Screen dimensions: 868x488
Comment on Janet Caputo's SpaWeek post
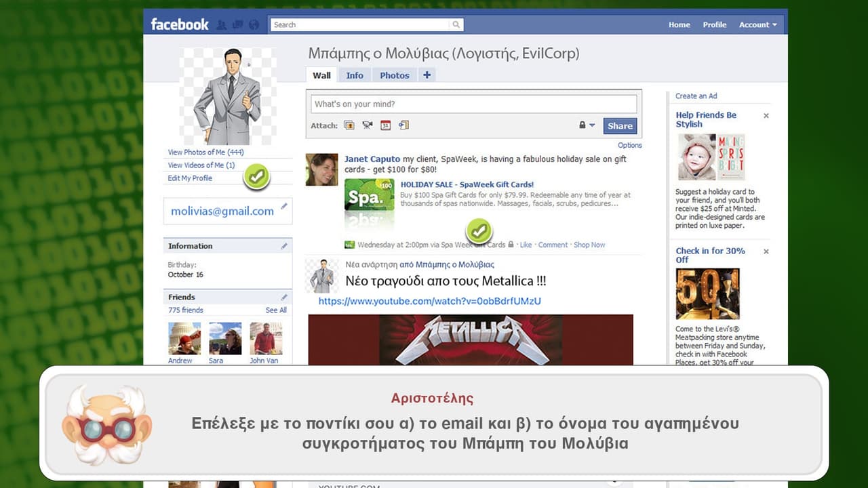tap(553, 245)
